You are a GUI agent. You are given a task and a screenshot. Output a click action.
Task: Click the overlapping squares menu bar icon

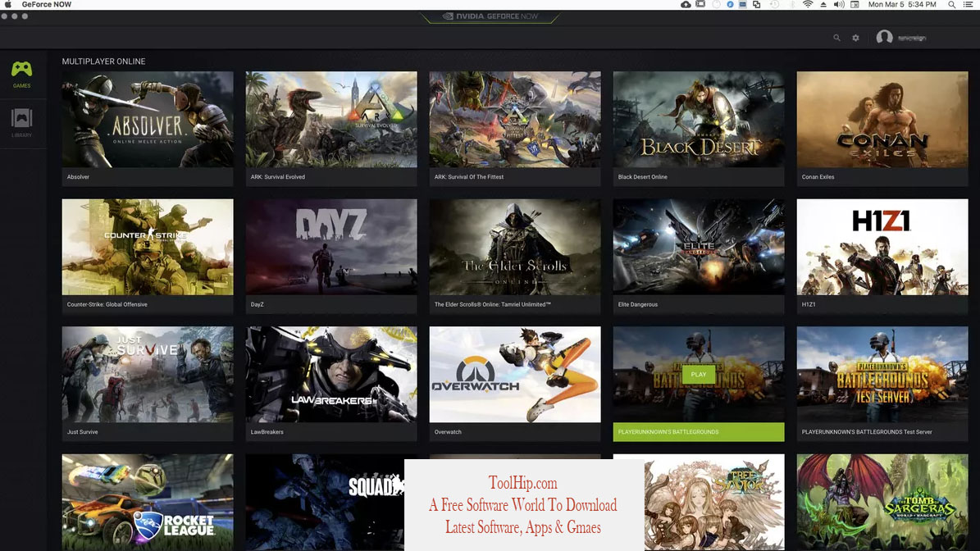pyautogui.click(x=757, y=4)
